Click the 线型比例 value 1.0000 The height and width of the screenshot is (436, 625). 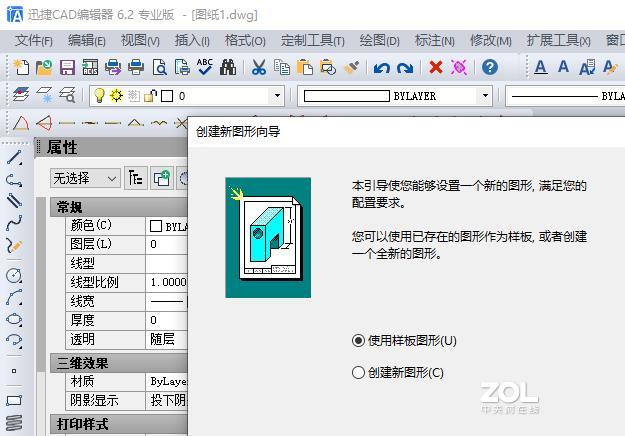(x=167, y=283)
